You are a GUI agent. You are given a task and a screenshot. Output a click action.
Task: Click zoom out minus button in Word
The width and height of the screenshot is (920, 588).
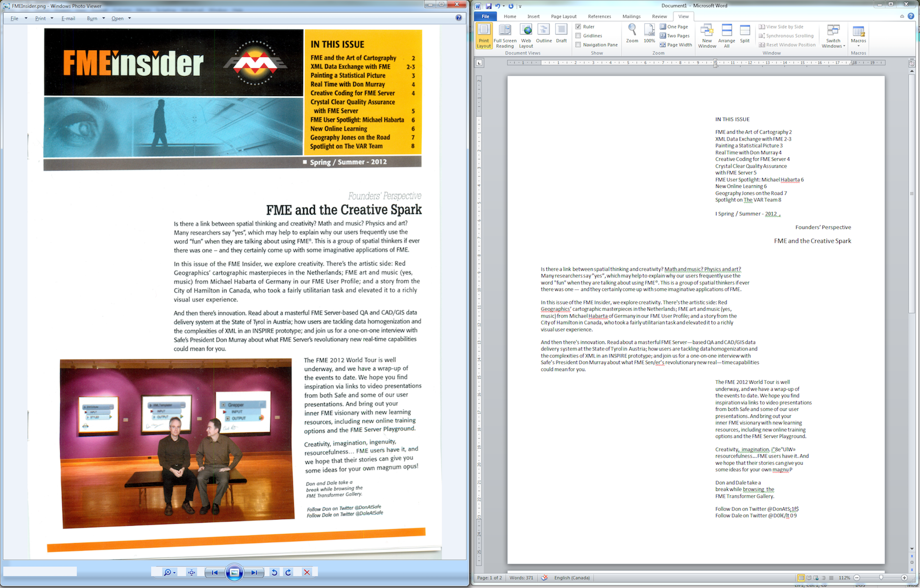(x=857, y=578)
